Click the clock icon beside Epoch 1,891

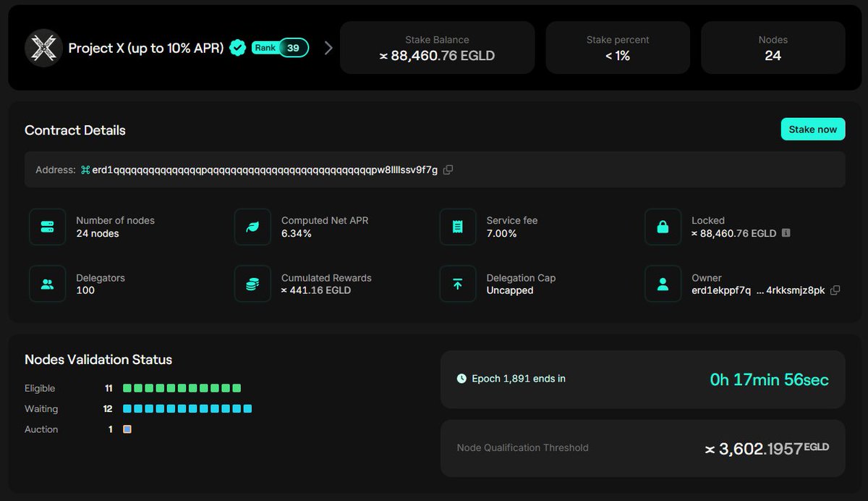click(x=461, y=379)
